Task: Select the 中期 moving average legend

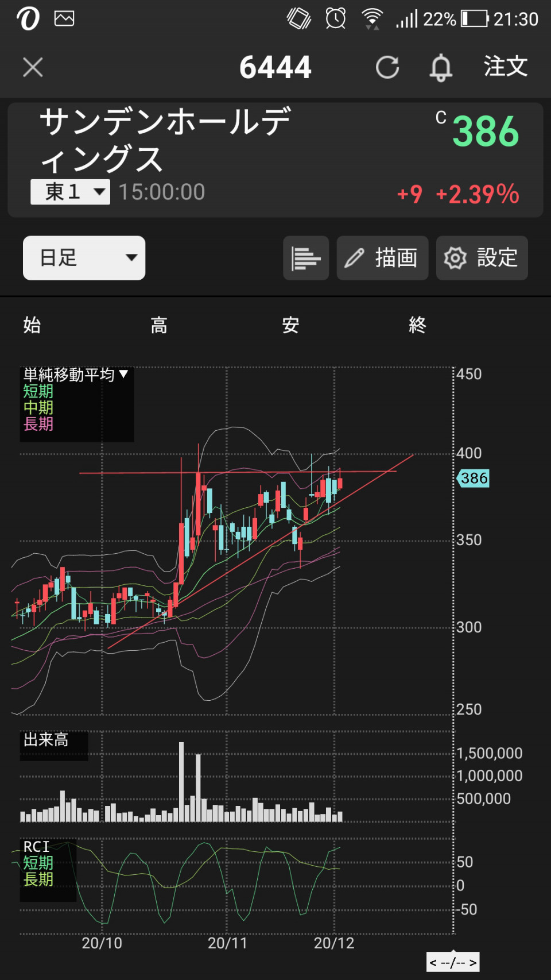Action: click(x=38, y=408)
